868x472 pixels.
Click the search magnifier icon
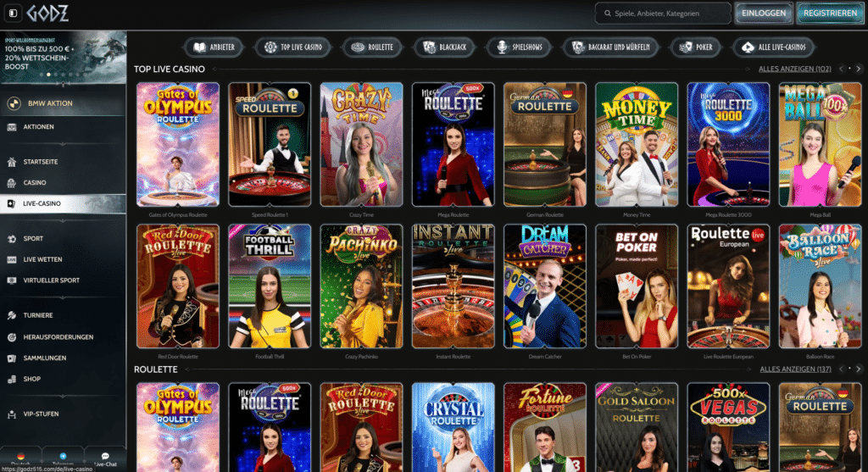point(608,14)
